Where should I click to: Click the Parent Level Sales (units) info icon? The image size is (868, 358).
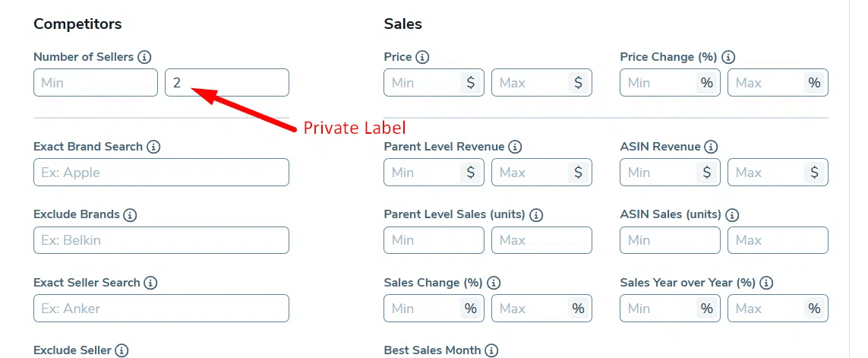[536, 215]
